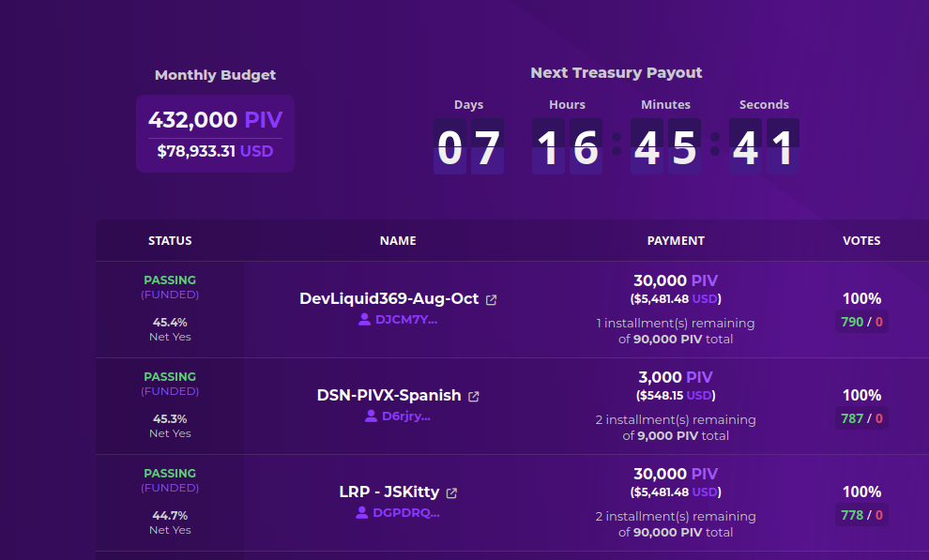The width and height of the screenshot is (929, 560).
Task: Open external link icon beside DSN-PIVX-Spanish
Action: [473, 396]
